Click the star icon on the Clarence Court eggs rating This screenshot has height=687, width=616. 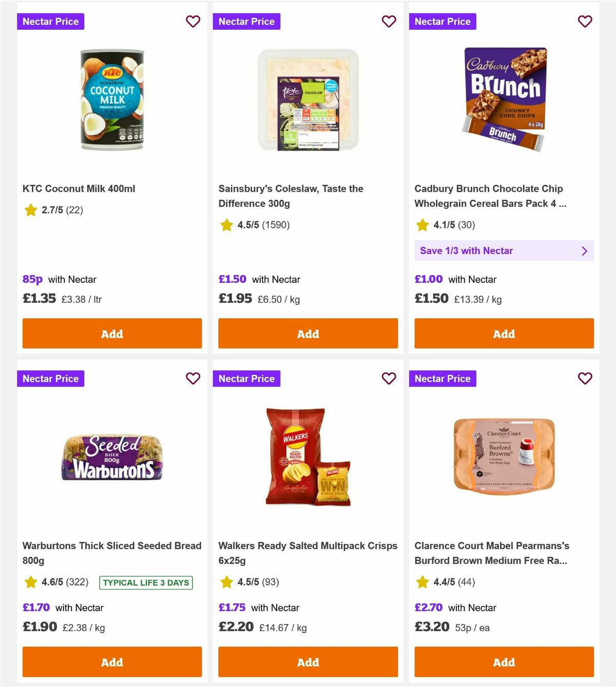[422, 582]
